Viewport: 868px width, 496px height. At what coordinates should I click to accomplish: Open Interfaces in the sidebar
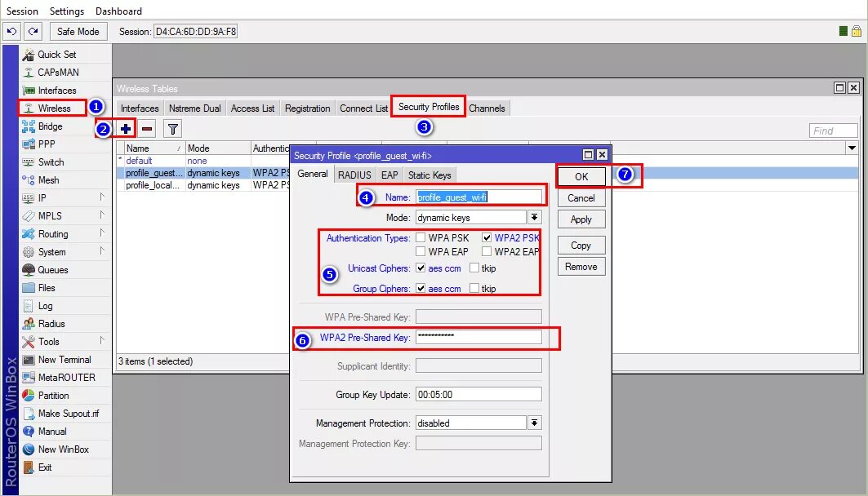[56, 90]
